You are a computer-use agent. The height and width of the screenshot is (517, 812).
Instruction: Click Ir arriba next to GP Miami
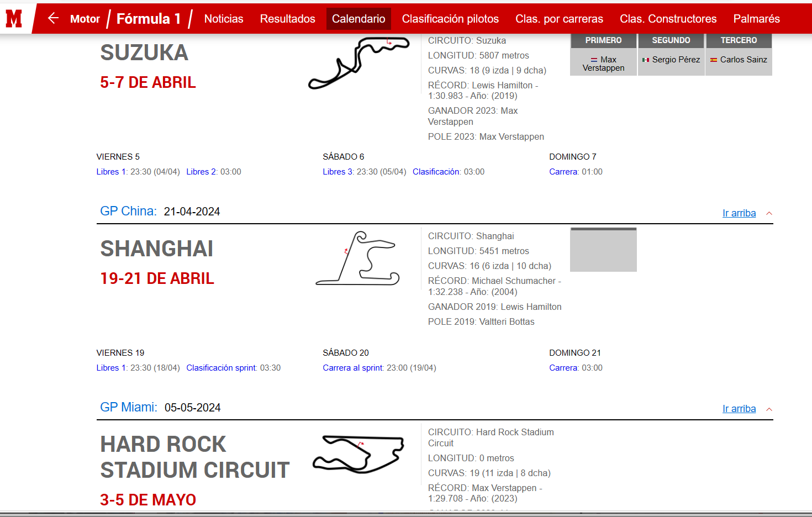tap(739, 409)
